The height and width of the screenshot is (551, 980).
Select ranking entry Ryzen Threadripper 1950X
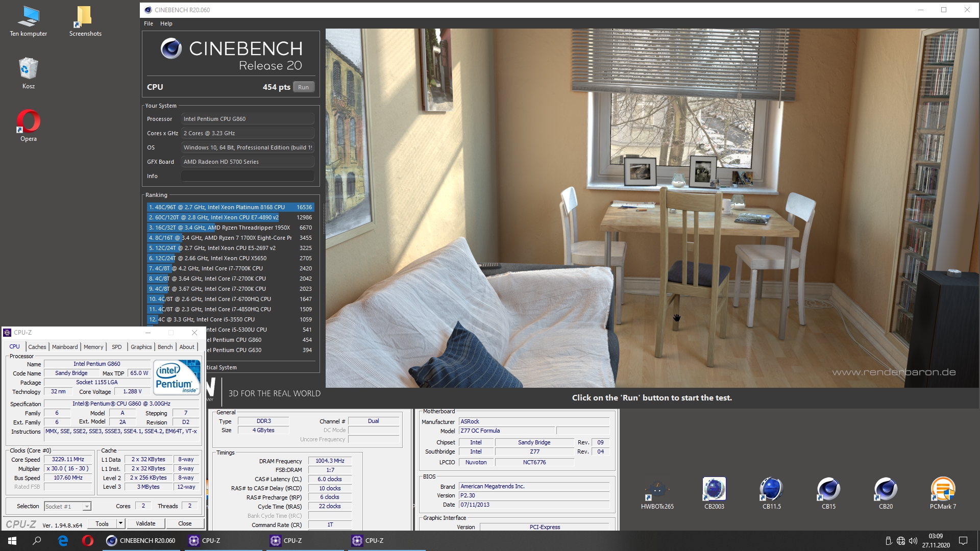(x=230, y=228)
